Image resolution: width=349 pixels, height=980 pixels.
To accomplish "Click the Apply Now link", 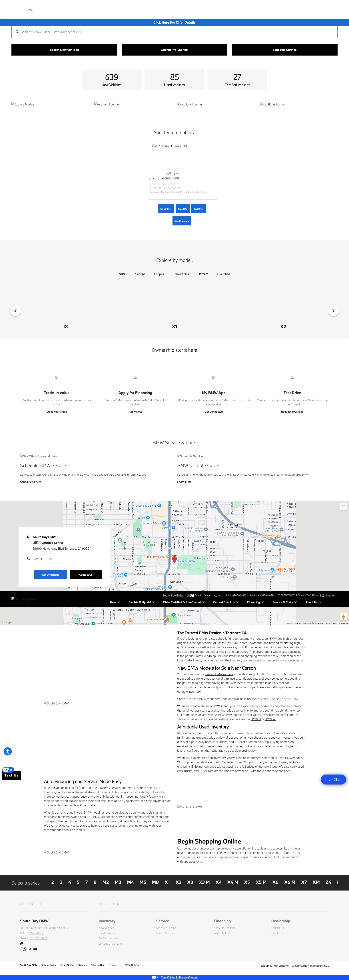I will [x=135, y=412].
